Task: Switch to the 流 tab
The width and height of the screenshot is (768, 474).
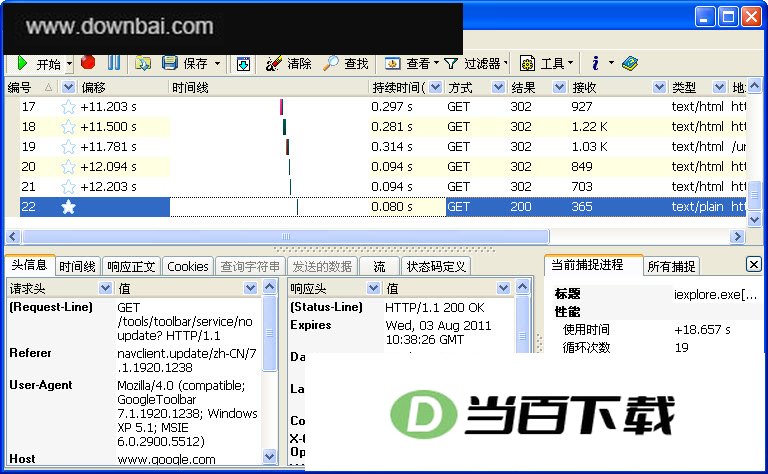Action: [x=379, y=266]
